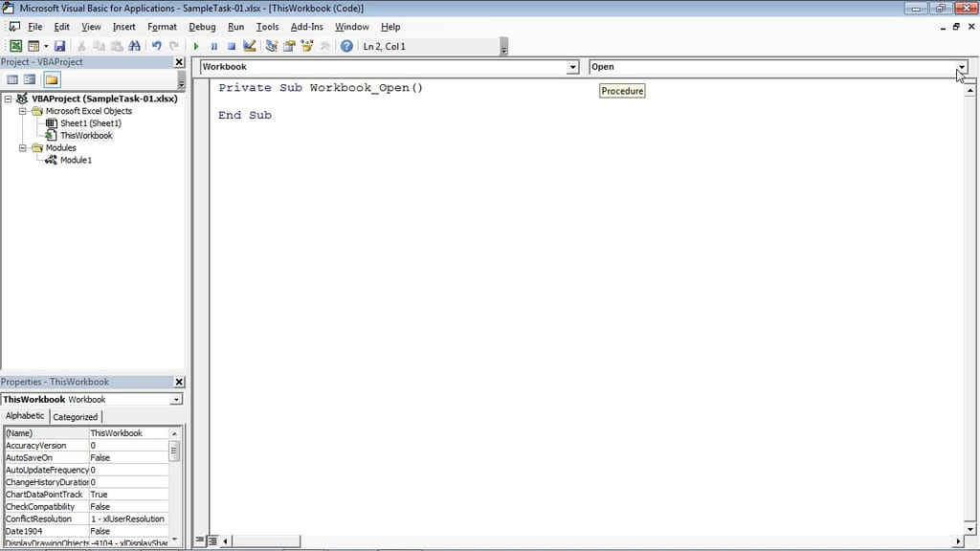980x551 pixels.
Task: Click the View Code icon in Project panel
Action: point(11,80)
